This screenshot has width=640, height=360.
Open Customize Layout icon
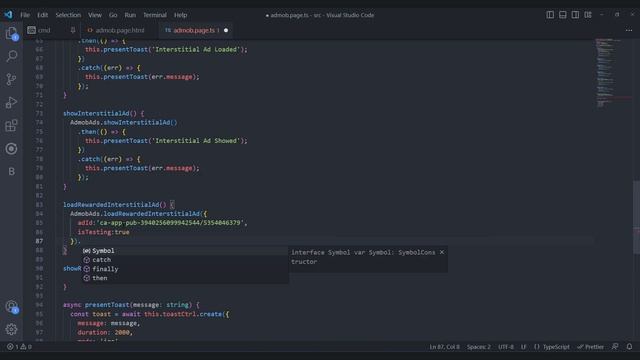coord(588,15)
